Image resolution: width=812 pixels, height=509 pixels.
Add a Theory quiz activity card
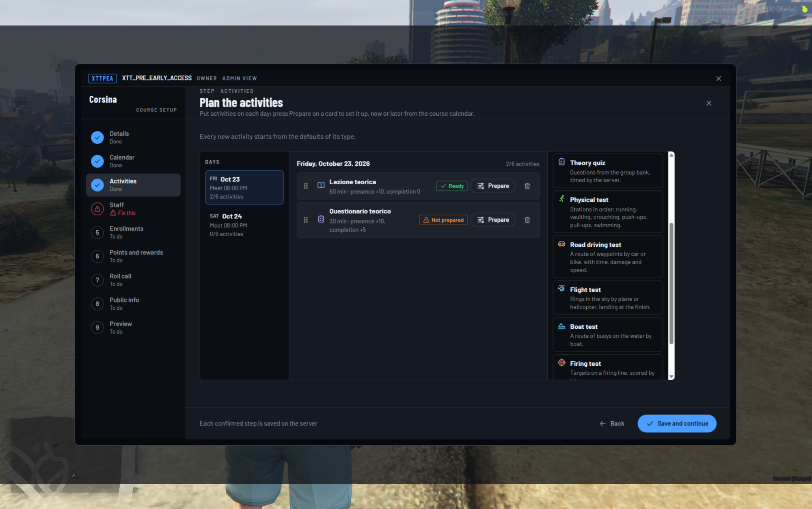608,171
